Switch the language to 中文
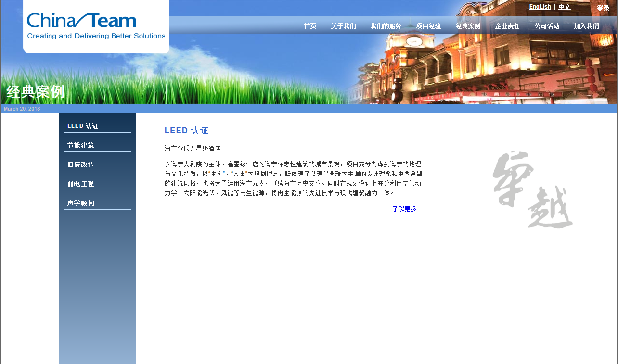618x364 pixels. [564, 7]
